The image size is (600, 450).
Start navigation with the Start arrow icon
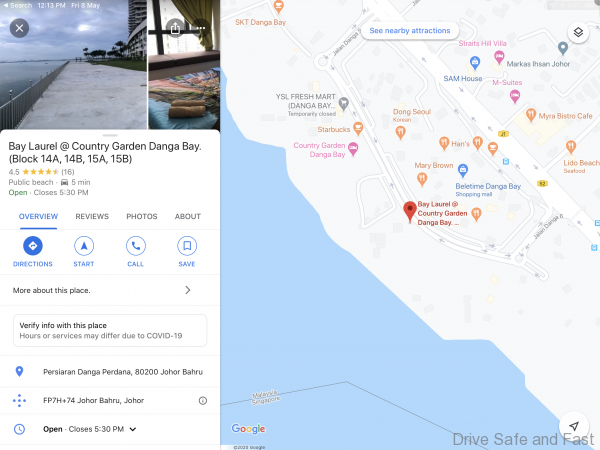point(84,246)
